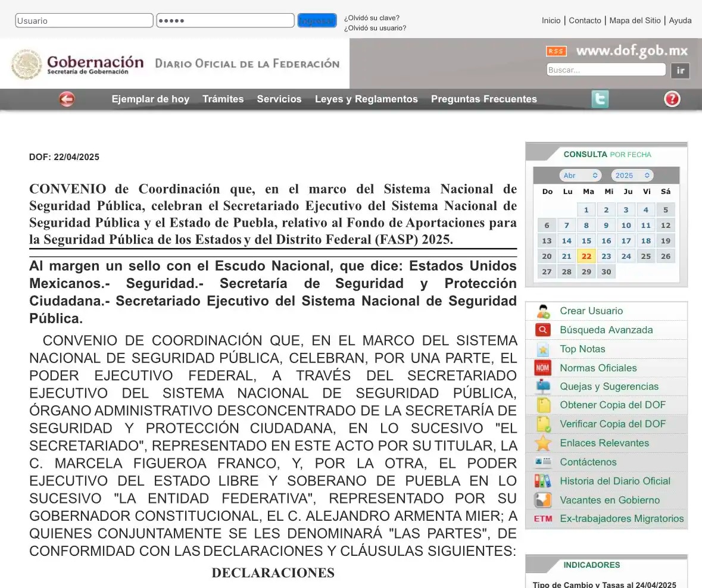Open the Top Notas link

click(582, 349)
